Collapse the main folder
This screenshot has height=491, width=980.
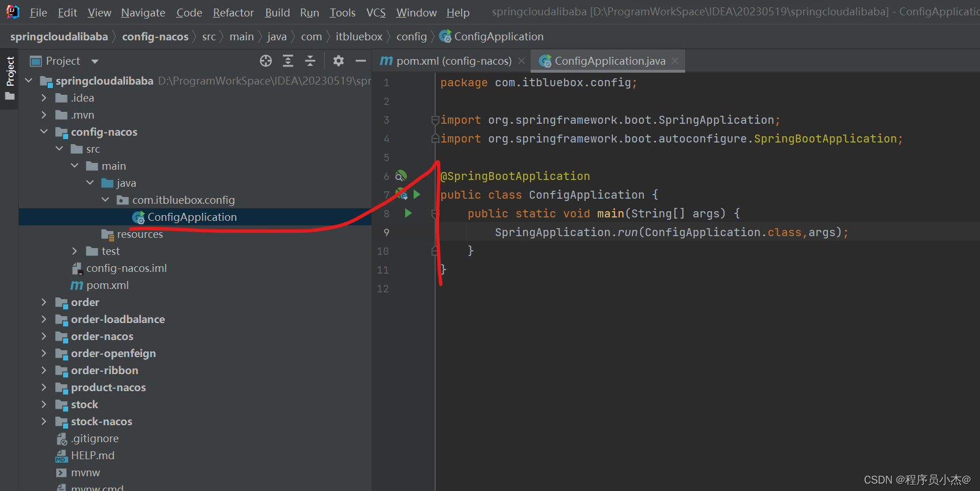click(x=74, y=166)
